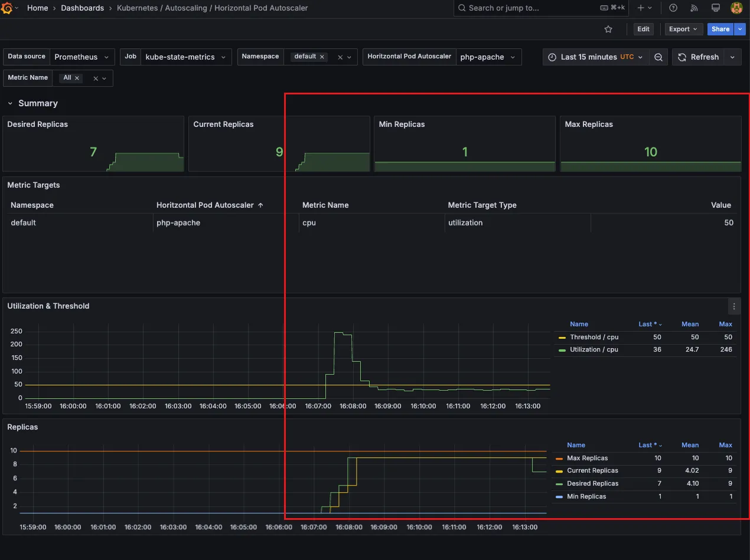Sort by Metric Name column header
This screenshot has height=560, width=750.
pos(325,205)
